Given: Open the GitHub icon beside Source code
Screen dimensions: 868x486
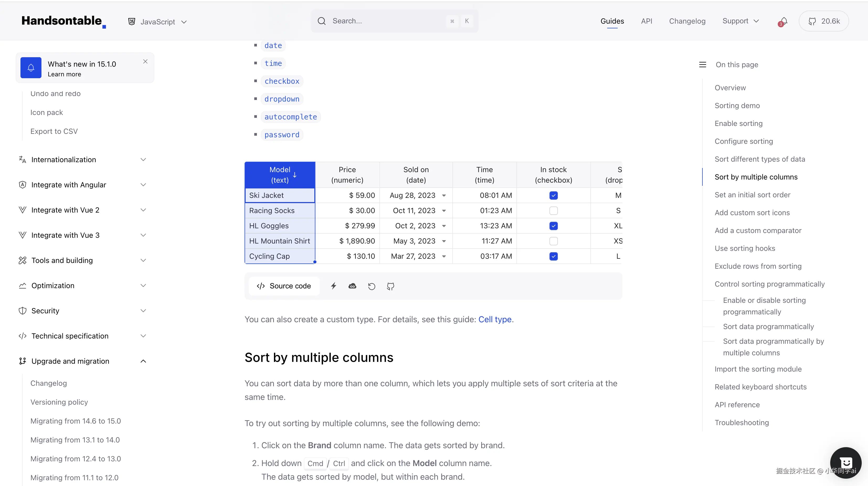Looking at the screenshot, I should (x=390, y=286).
